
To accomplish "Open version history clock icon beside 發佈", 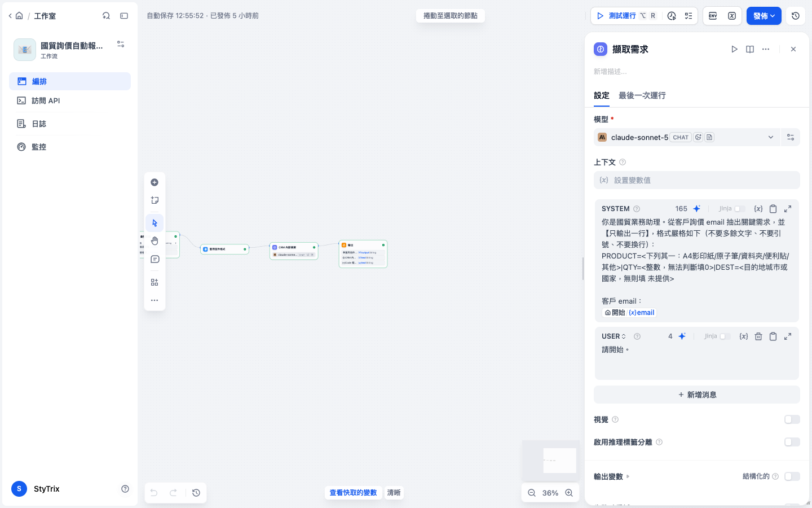I will pyautogui.click(x=796, y=16).
